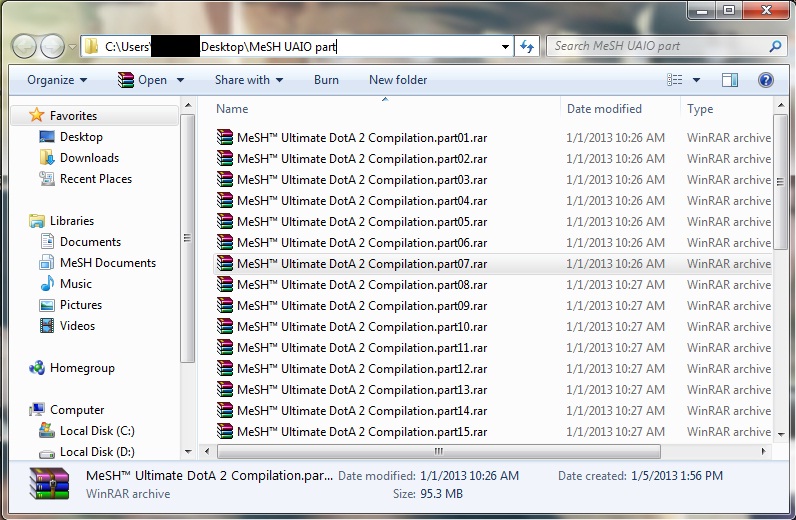The width and height of the screenshot is (796, 520).
Task: Expand the address bar history dropdown
Action: pos(505,47)
